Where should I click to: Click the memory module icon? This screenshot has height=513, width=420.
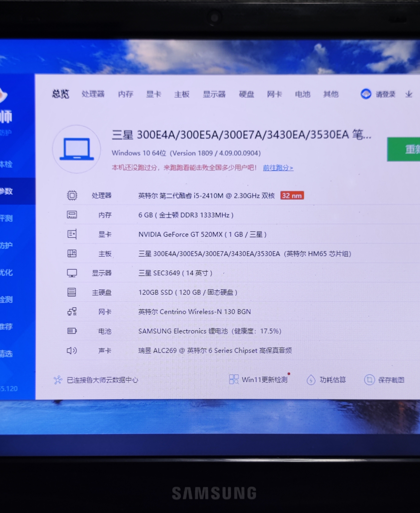tap(72, 215)
